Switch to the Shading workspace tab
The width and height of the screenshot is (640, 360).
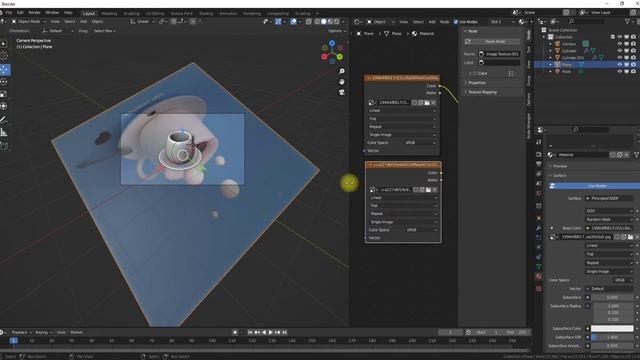(206, 13)
